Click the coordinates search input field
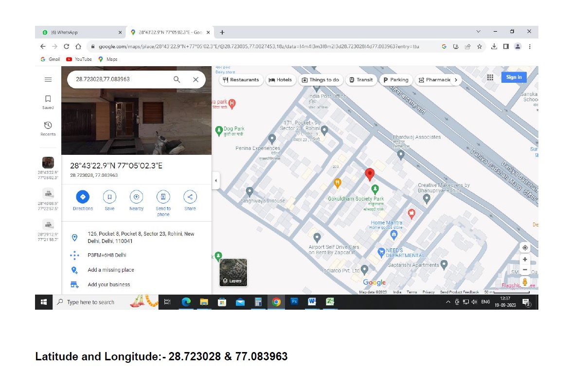This screenshot has width=588, height=372. tap(119, 79)
